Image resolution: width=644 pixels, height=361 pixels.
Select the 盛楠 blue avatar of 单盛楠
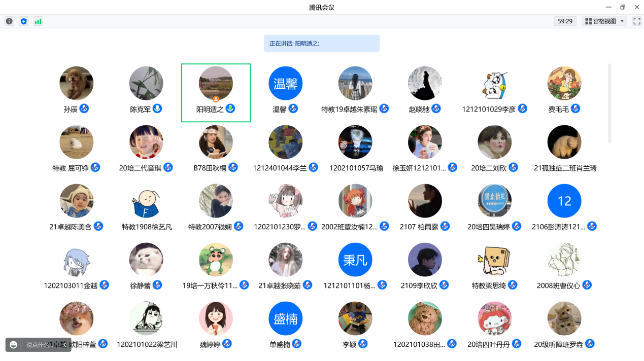(285, 318)
